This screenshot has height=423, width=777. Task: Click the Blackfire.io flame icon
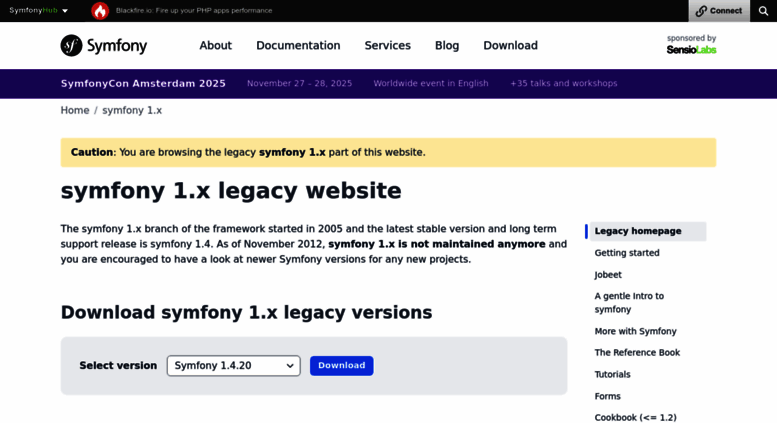point(100,10)
